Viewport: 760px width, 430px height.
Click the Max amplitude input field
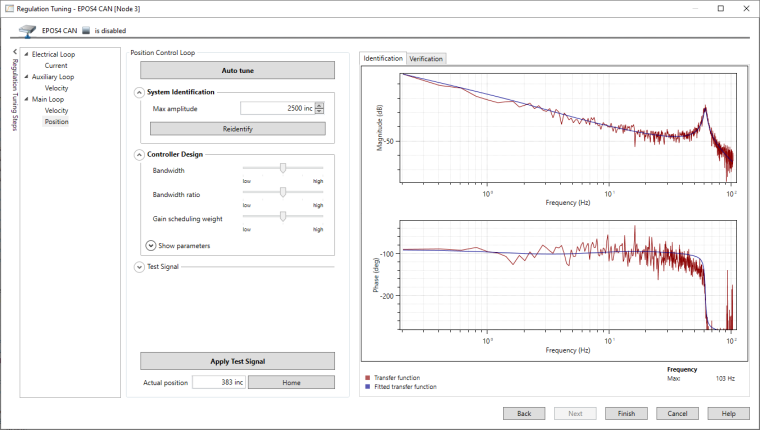[x=275, y=108]
